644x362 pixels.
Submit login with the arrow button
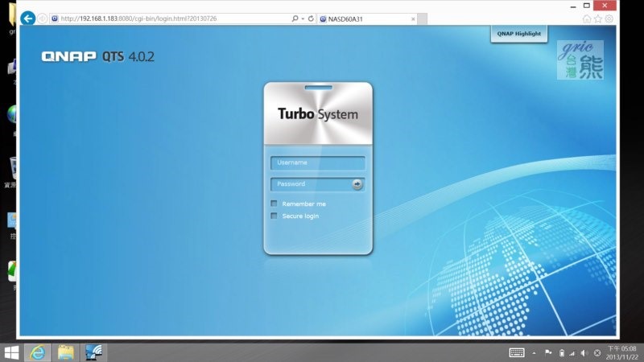[x=357, y=184]
